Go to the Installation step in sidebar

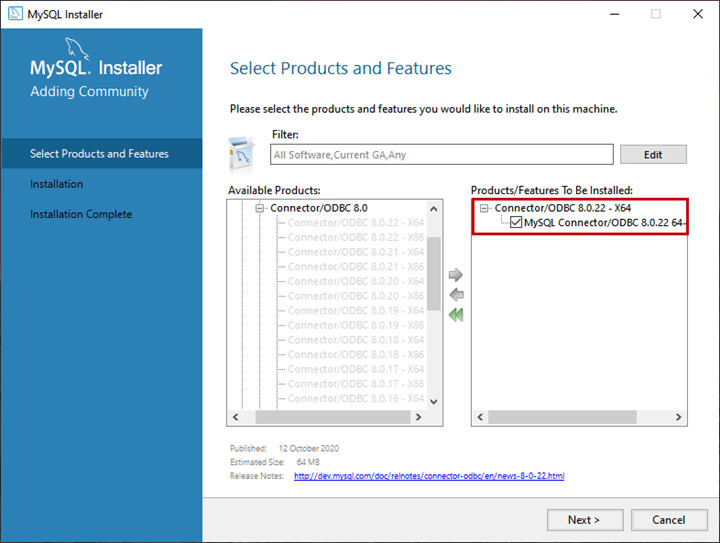click(x=56, y=184)
